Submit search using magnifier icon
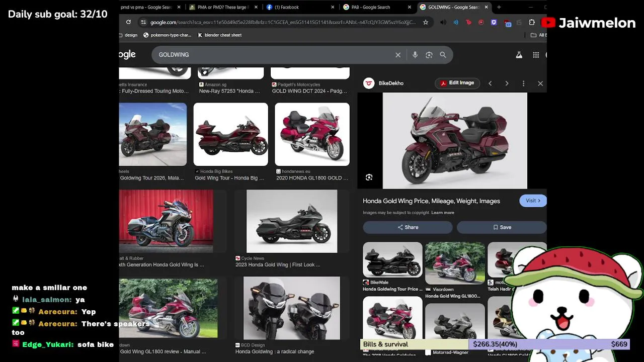 coord(443,55)
